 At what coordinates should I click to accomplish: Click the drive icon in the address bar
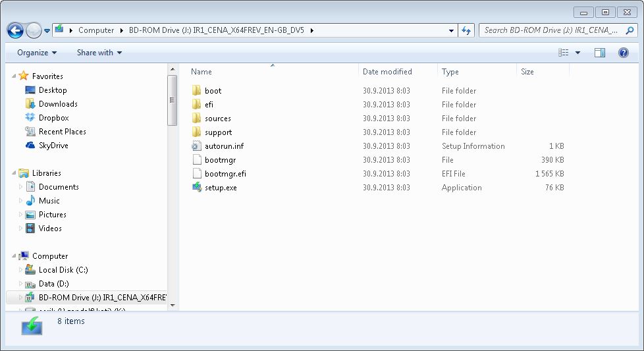pos(59,29)
